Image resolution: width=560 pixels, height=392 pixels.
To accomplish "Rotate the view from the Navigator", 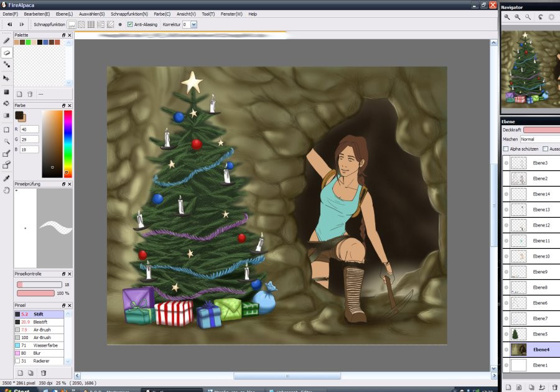I will coord(541,17).
